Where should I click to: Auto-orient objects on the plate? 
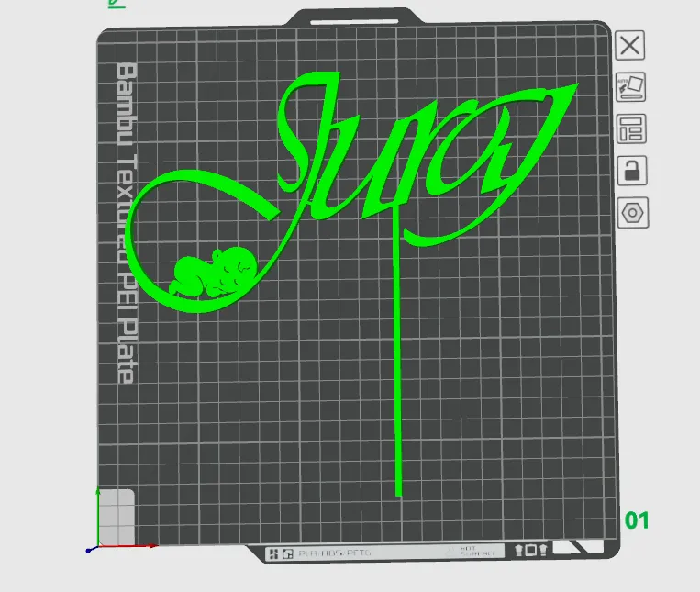pyautogui.click(x=630, y=86)
